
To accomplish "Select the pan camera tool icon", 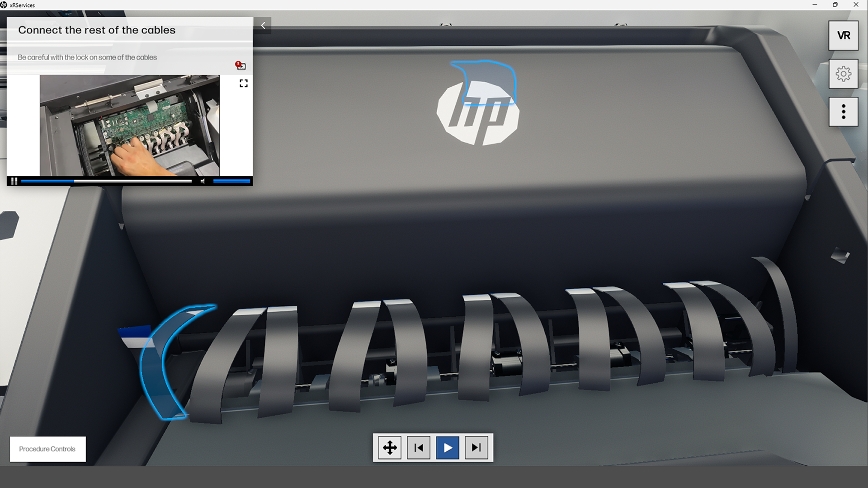I will pos(389,448).
